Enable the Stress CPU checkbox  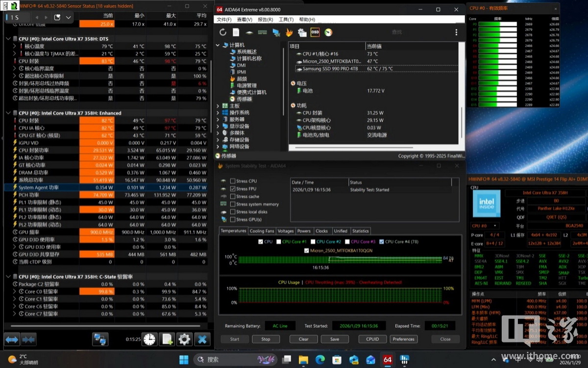pyautogui.click(x=233, y=181)
